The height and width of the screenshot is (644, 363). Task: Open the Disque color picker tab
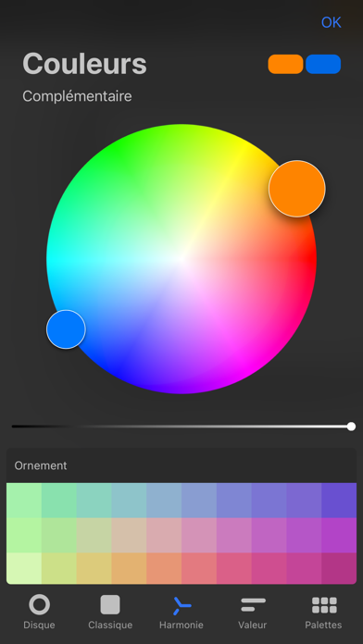39,612
